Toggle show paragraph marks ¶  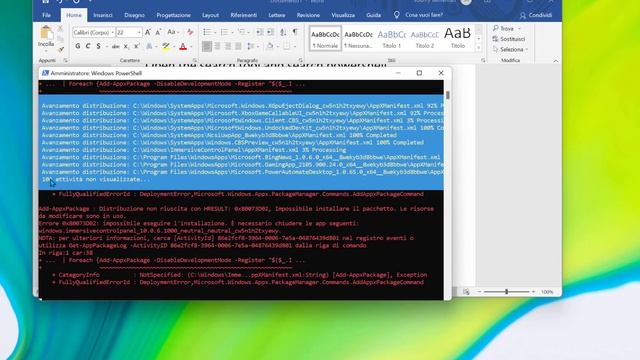(x=295, y=32)
